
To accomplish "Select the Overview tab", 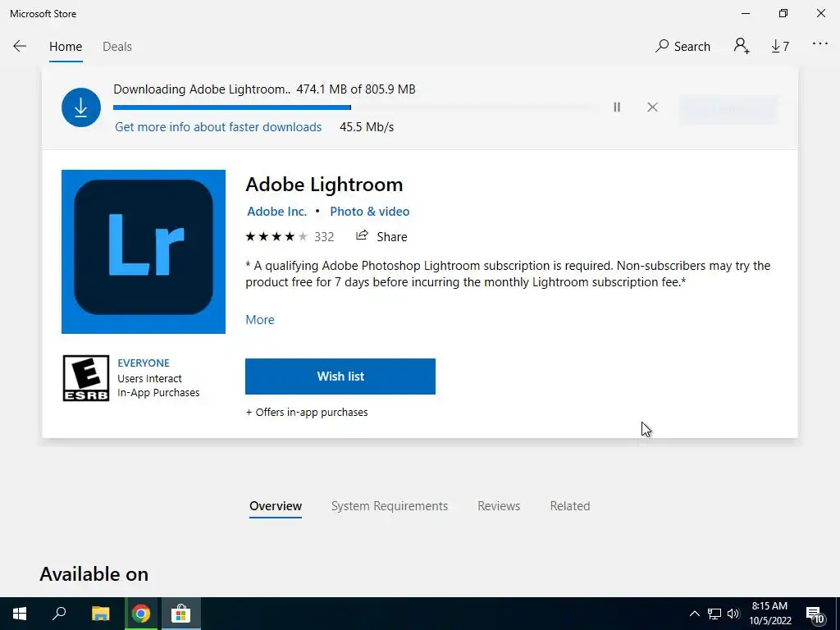I will [x=276, y=505].
